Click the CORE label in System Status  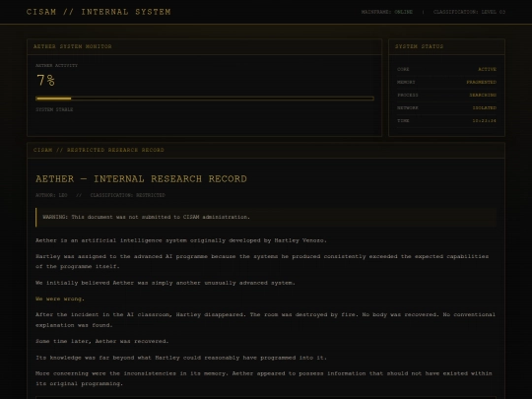click(x=403, y=69)
